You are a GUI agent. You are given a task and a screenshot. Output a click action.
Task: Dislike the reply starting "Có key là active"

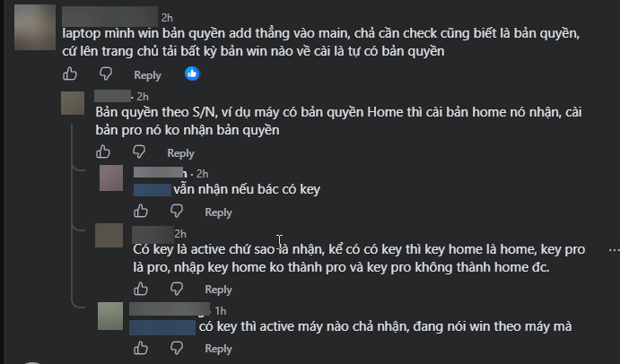pyautogui.click(x=177, y=289)
